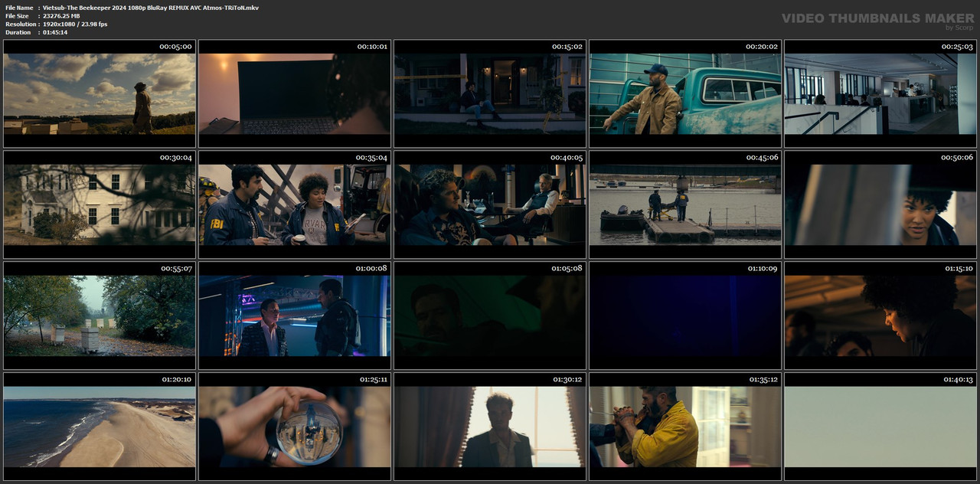Screen dimensions: 980x484
Task: Select the dark green thumbnail at 01:05:08
Action: [490, 316]
